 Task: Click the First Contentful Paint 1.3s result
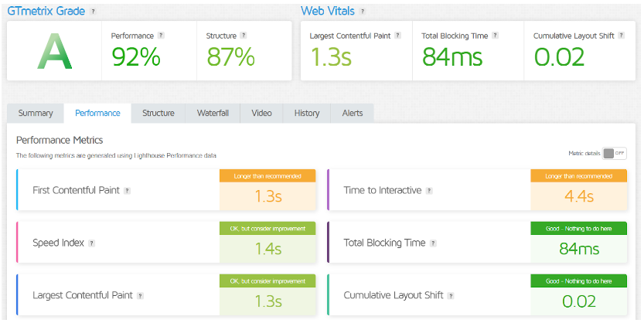click(267, 196)
